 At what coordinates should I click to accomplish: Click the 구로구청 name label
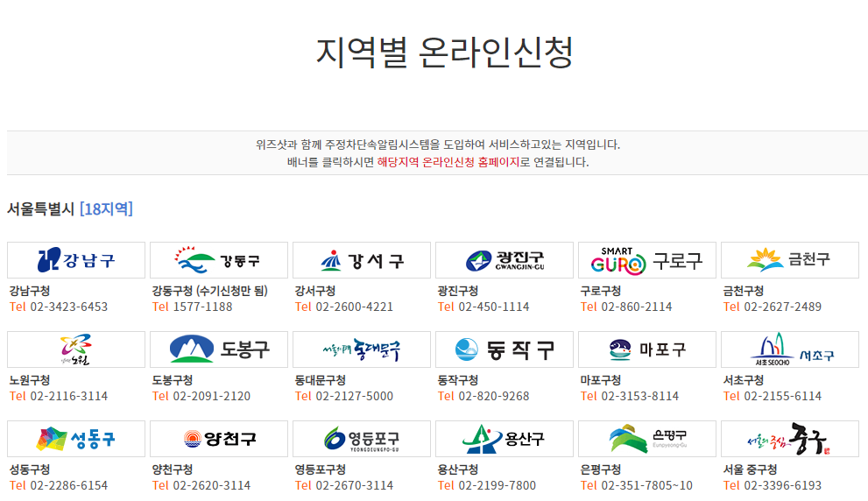click(x=601, y=291)
